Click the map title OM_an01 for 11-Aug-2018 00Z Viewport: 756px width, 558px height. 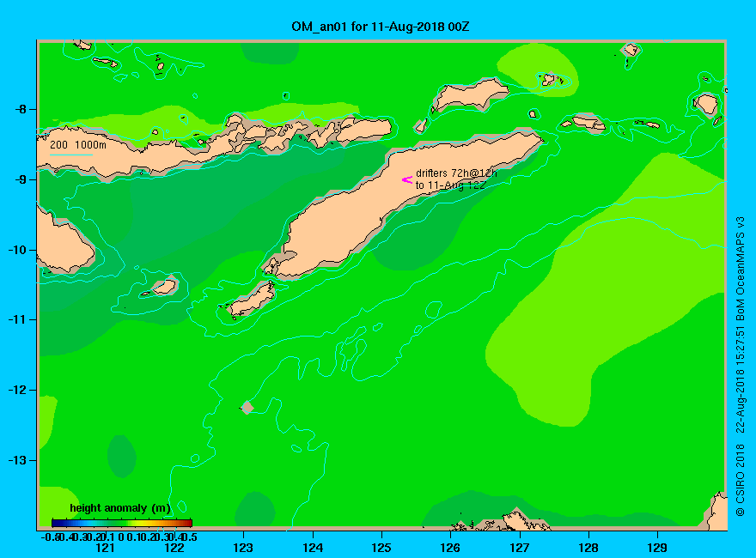tap(380, 27)
